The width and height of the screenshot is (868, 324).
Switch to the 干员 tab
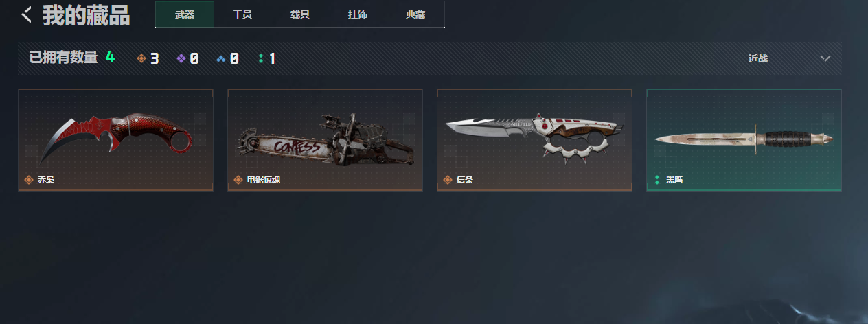[x=242, y=14]
